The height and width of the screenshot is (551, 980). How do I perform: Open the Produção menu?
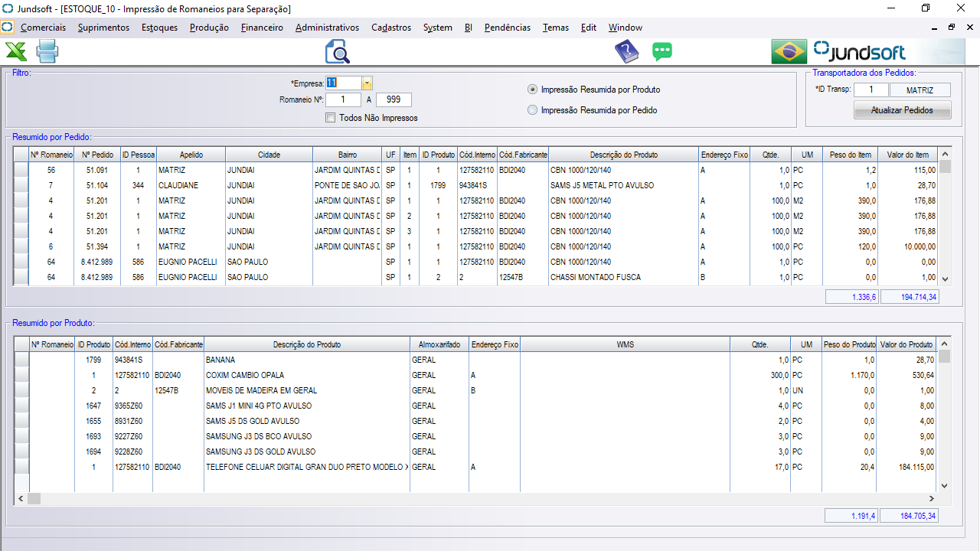[x=209, y=28]
